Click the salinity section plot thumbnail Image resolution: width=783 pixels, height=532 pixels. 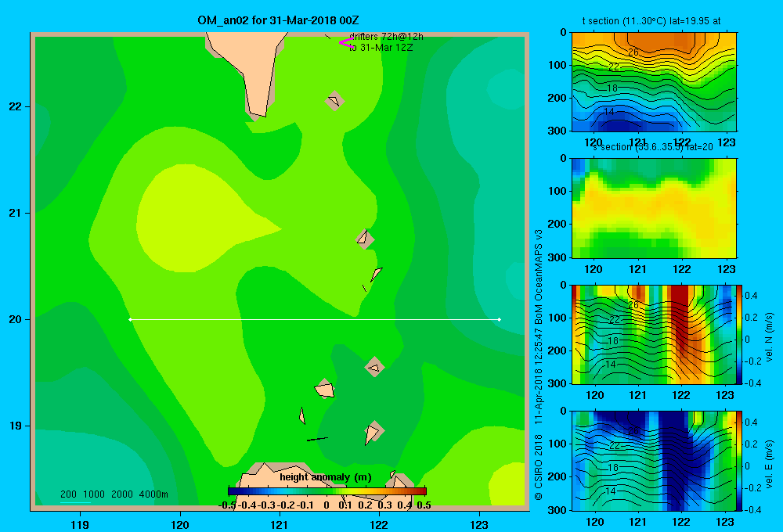654,208
